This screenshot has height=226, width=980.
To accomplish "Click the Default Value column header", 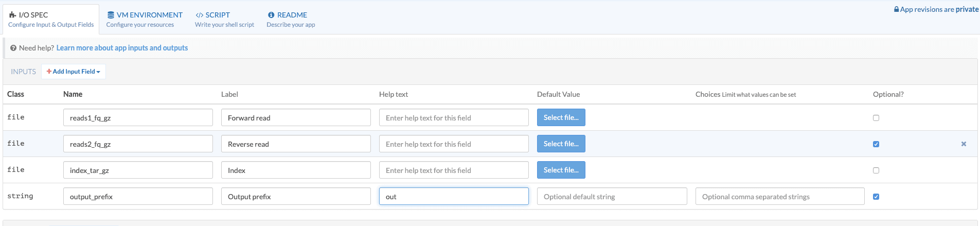I will tap(558, 94).
